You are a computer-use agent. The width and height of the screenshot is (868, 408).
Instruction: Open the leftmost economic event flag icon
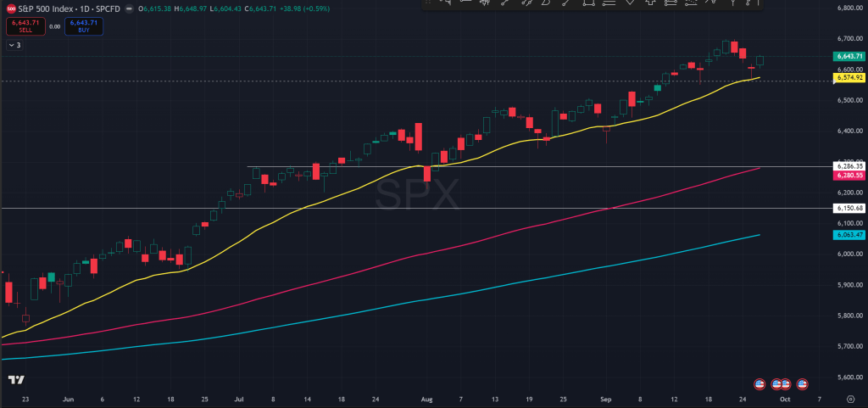click(758, 383)
